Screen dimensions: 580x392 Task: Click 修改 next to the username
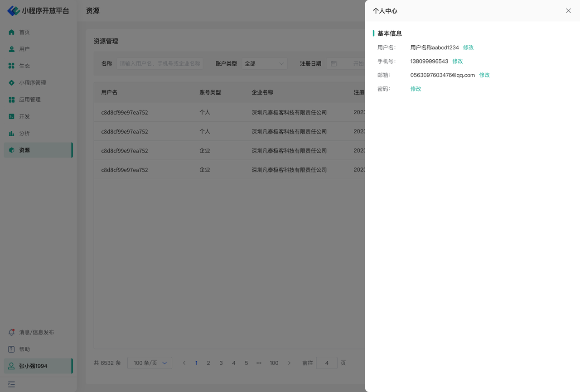coord(468,48)
